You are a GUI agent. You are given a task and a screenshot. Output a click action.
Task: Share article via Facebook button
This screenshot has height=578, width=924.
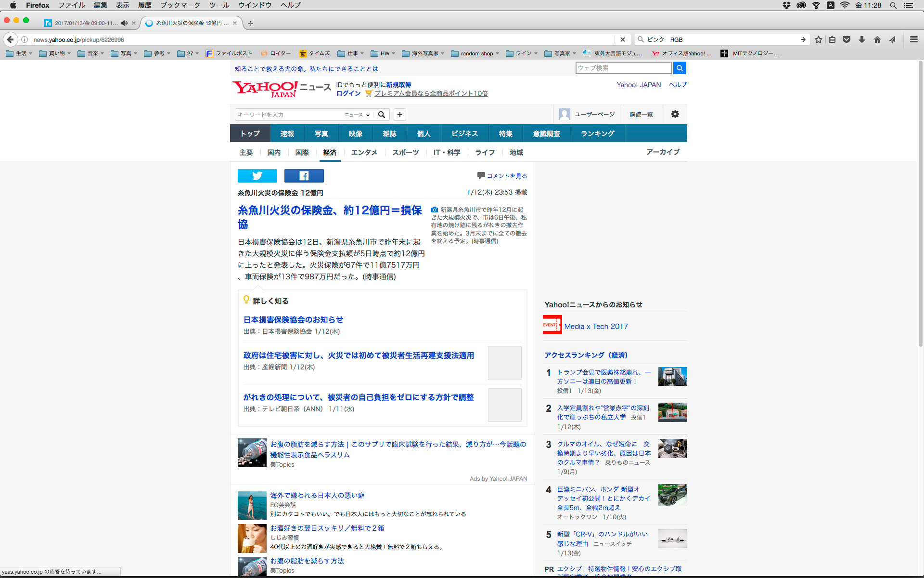tap(304, 176)
